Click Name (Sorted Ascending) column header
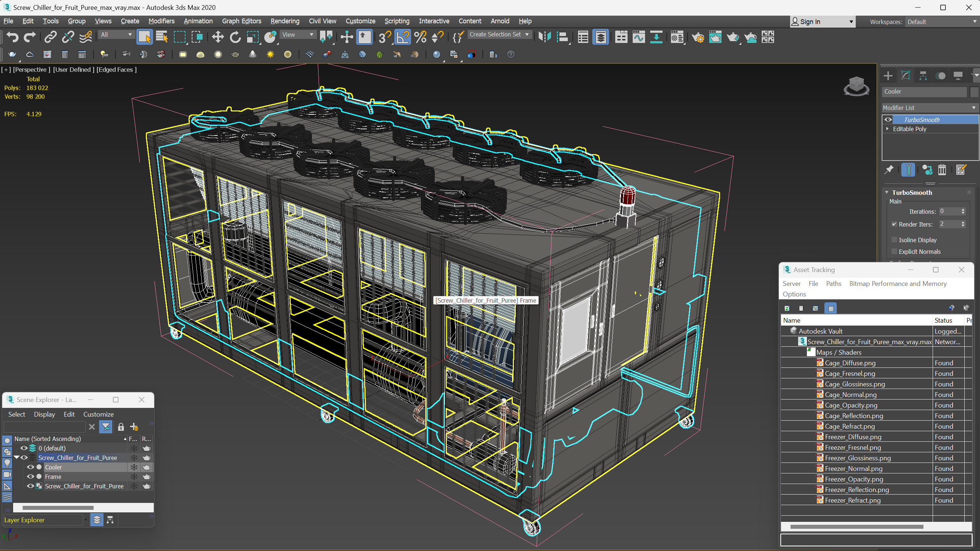 click(70, 439)
